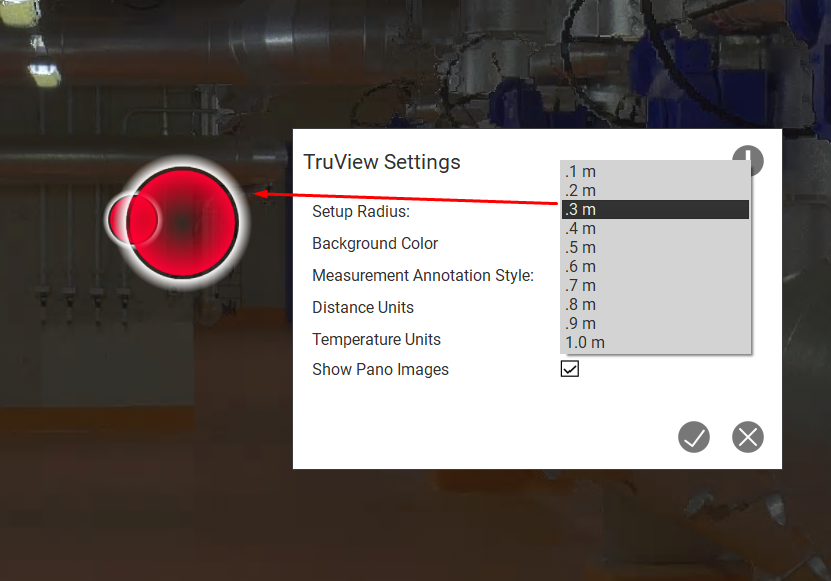The height and width of the screenshot is (581, 831).
Task: Set setup radius to .6 m
Action: pyautogui.click(x=655, y=266)
